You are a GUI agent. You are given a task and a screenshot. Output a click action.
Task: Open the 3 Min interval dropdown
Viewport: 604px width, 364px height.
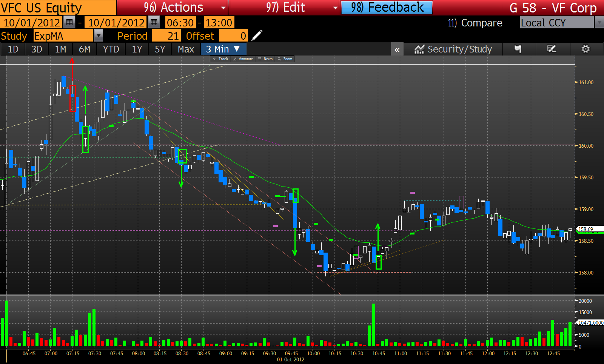223,49
